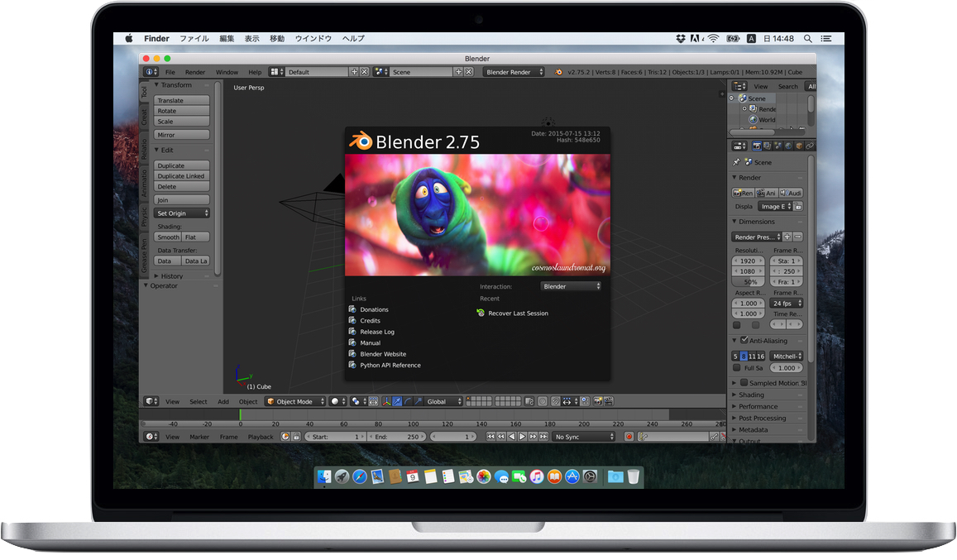Open the Set Origin dropdown

(x=182, y=213)
